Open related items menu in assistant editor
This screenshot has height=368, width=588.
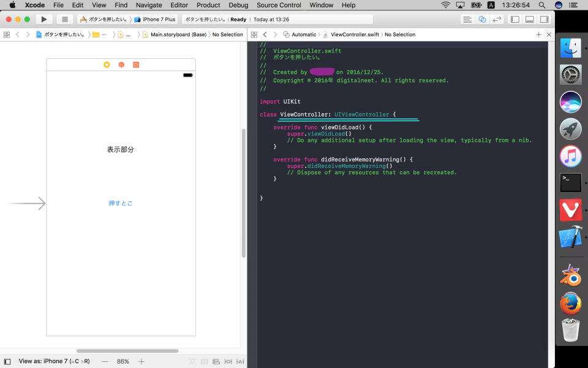(x=254, y=34)
